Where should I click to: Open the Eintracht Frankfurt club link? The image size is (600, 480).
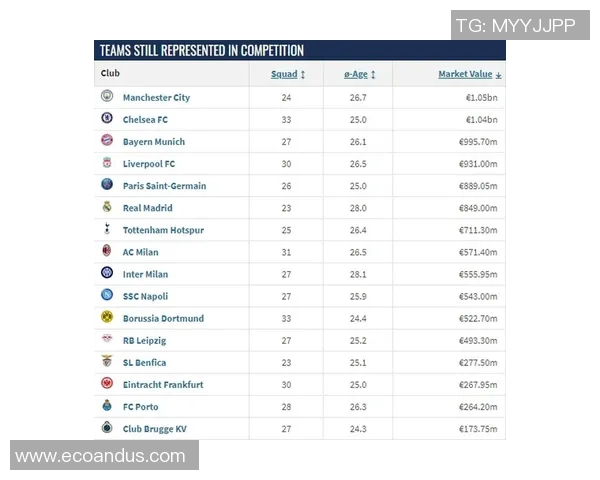163,384
